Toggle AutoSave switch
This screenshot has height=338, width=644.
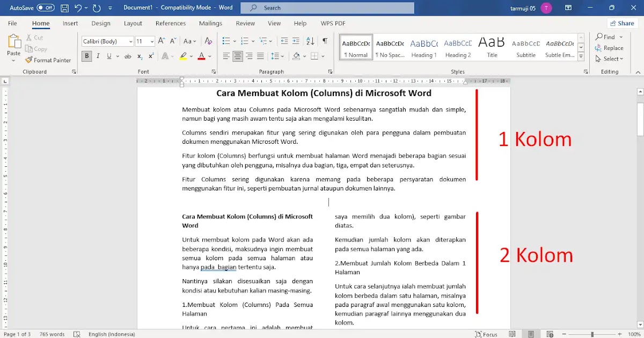(46, 8)
